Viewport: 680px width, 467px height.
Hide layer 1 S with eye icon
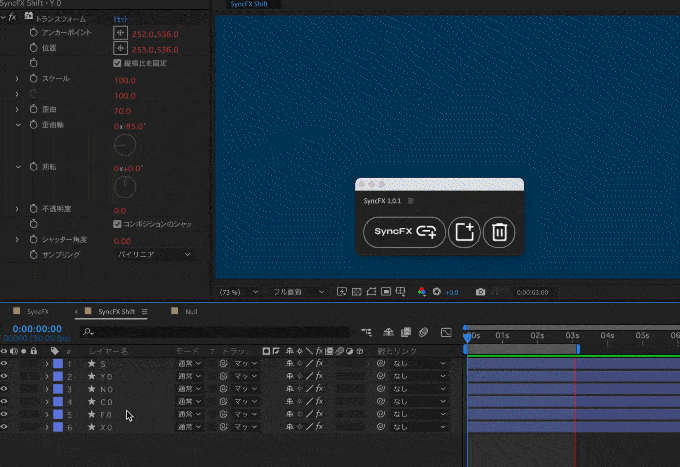pyautogui.click(x=4, y=363)
